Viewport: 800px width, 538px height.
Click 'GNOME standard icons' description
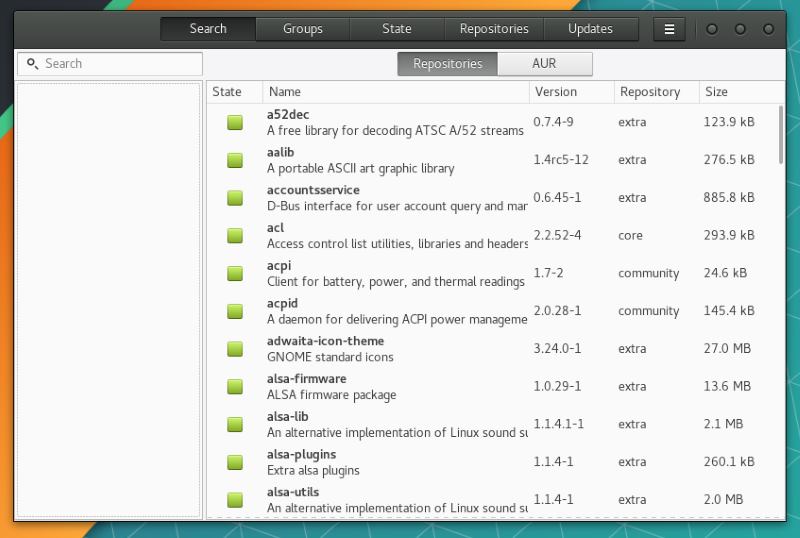click(330, 357)
